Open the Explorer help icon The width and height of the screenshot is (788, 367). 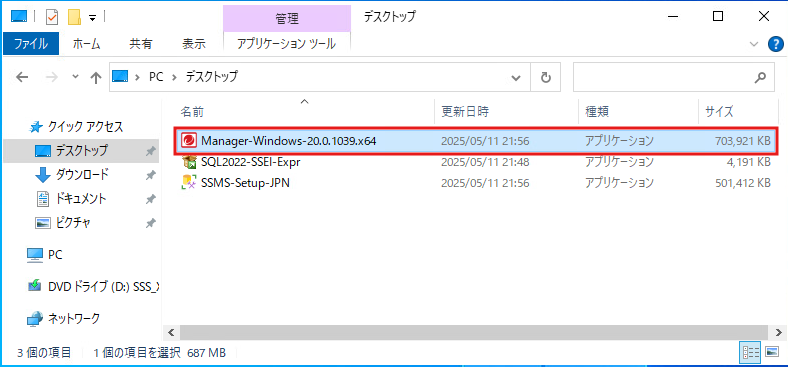tap(776, 44)
